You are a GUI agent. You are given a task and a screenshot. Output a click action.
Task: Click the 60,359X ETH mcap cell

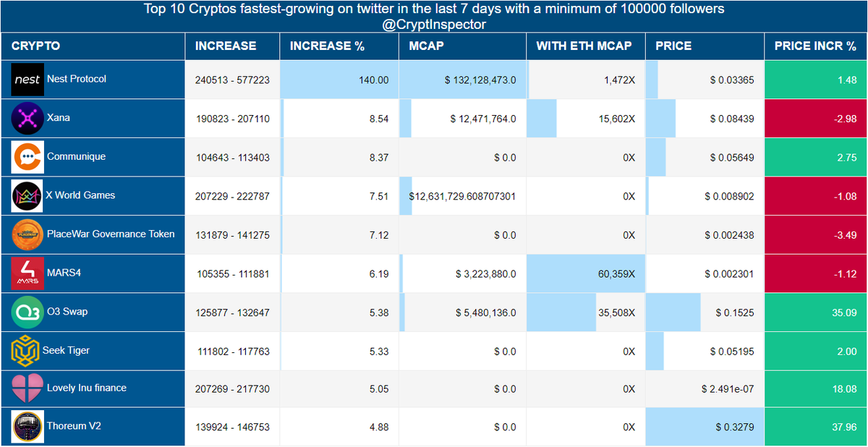pos(586,273)
